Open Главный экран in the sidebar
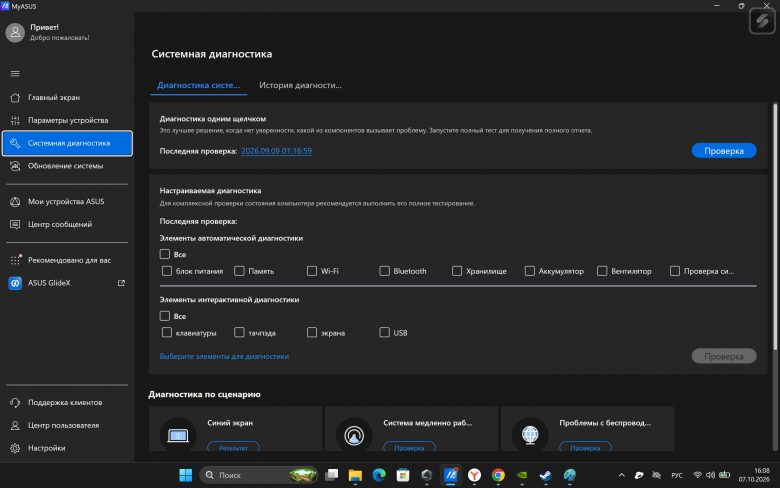This screenshot has width=780, height=488. [67, 98]
